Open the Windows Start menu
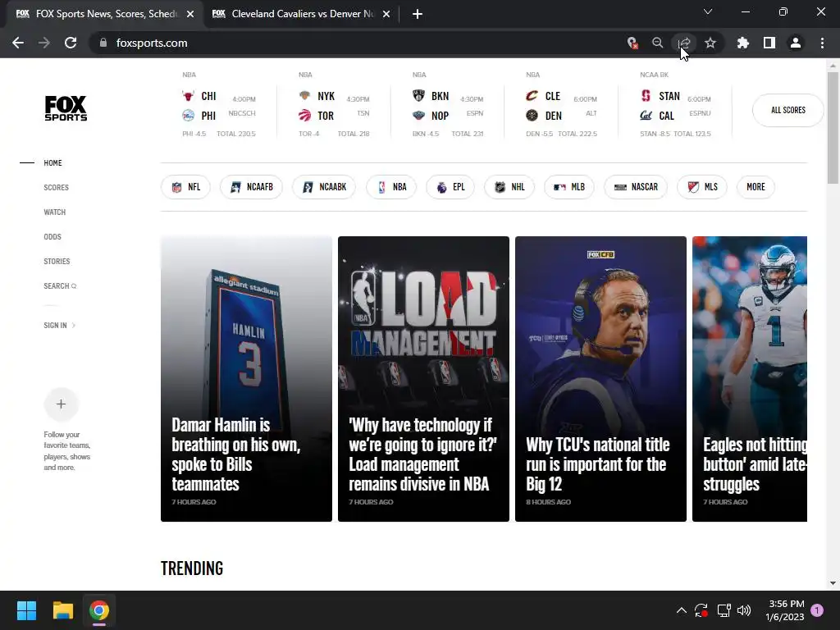 [x=26, y=610]
